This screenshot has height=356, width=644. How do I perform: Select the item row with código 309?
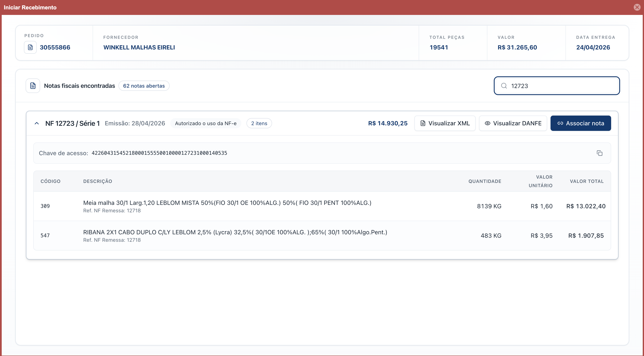coord(322,206)
